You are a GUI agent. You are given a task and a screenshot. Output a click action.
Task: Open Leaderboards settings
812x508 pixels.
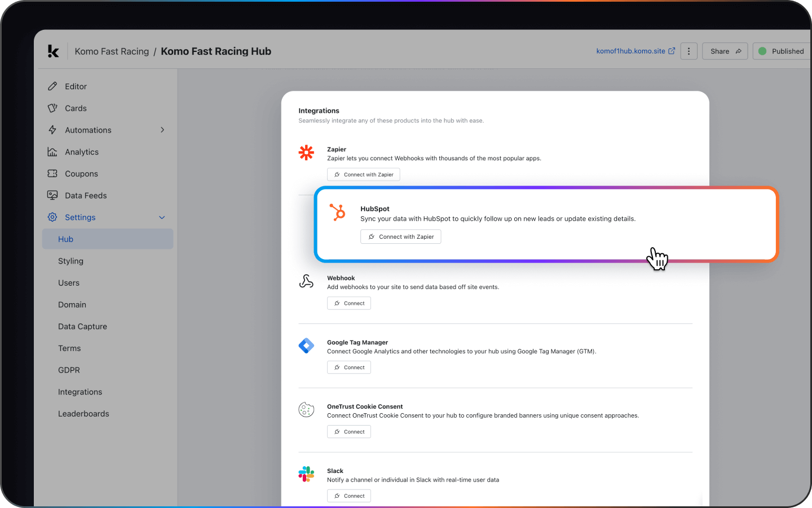coord(83,414)
